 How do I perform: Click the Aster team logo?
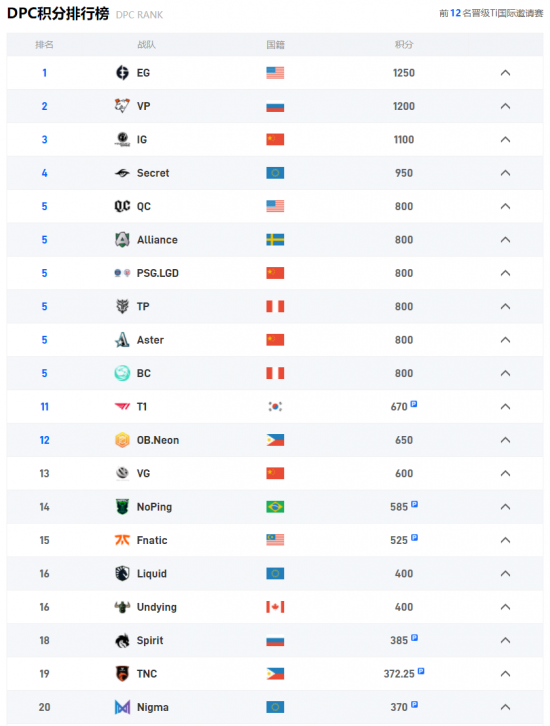122,340
